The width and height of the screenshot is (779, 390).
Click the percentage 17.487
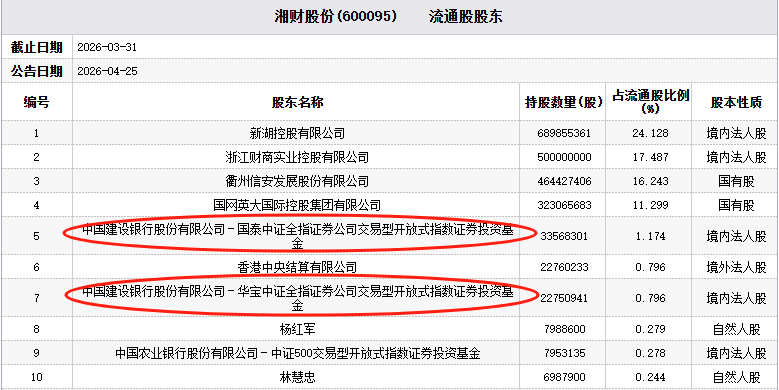(650, 157)
